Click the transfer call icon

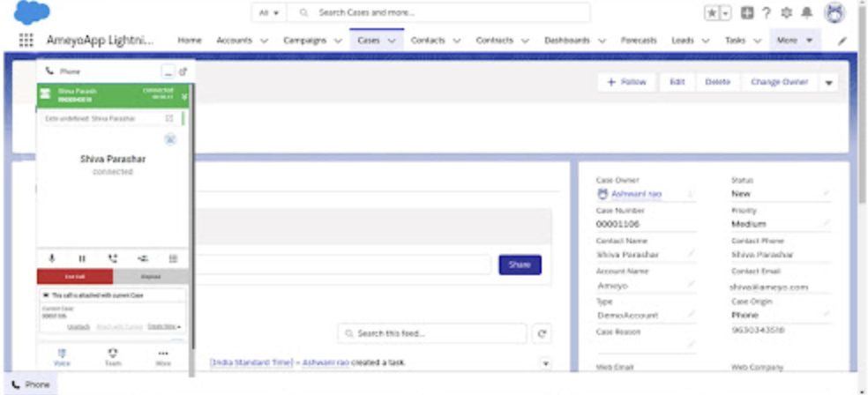pos(143,258)
